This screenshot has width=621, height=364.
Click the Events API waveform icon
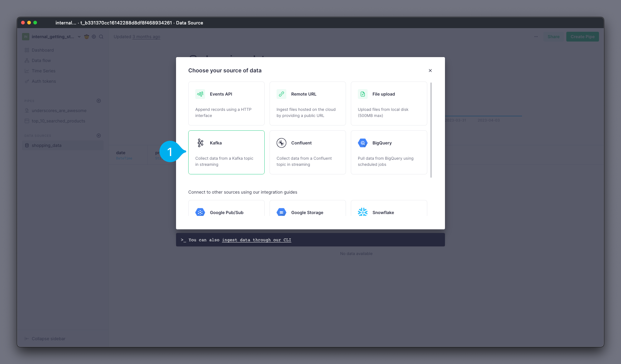coord(200,94)
